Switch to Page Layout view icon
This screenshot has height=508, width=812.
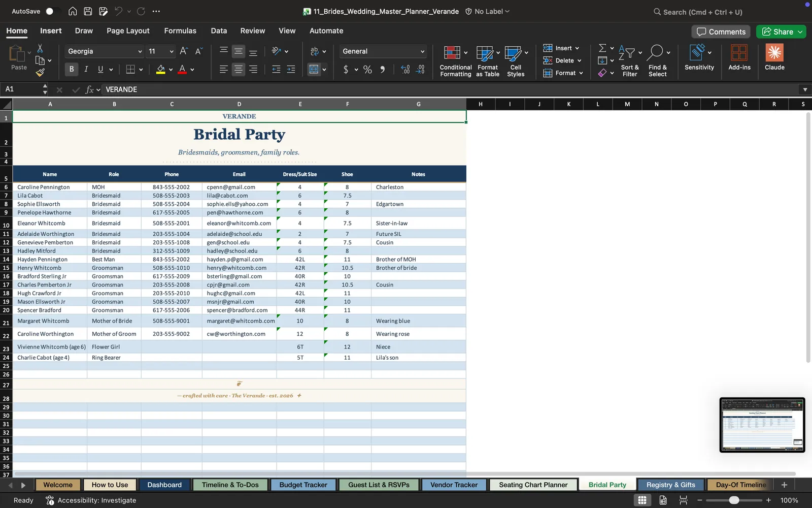(663, 500)
